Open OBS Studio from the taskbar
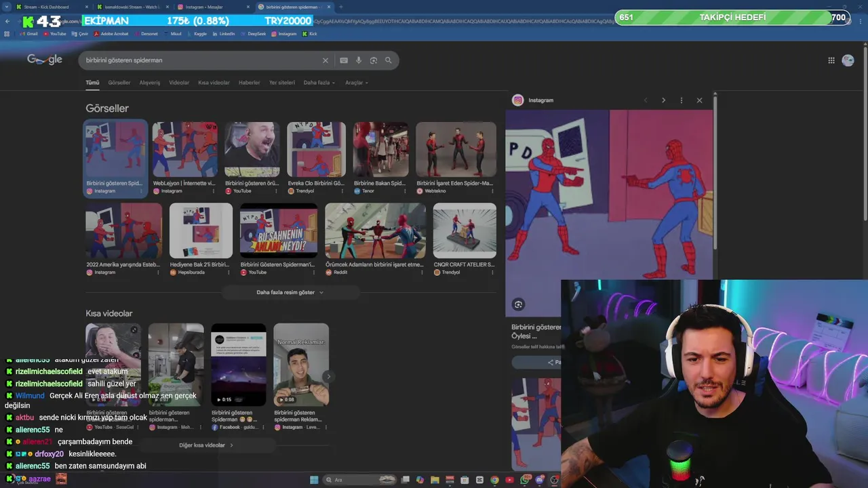Viewport: 868px width, 488px height. (555, 480)
